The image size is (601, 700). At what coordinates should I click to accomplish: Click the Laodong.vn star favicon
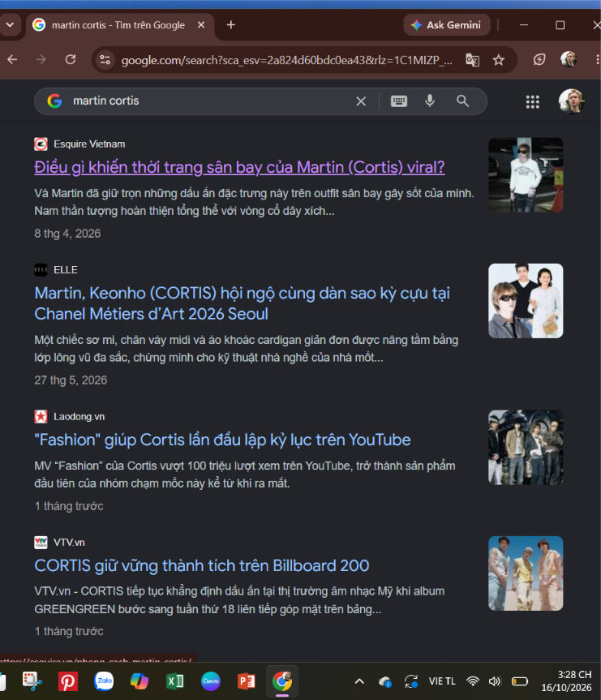41,417
